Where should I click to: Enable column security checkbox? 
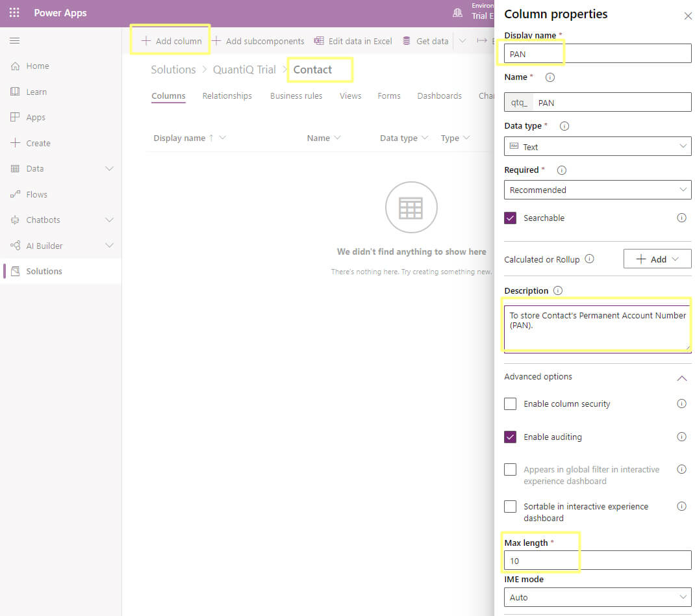[x=510, y=404]
